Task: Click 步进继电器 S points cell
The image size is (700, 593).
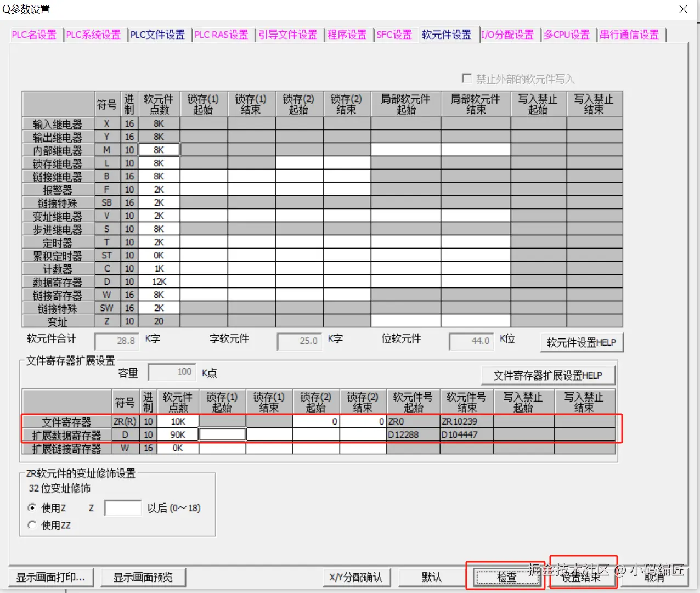Action: (159, 229)
